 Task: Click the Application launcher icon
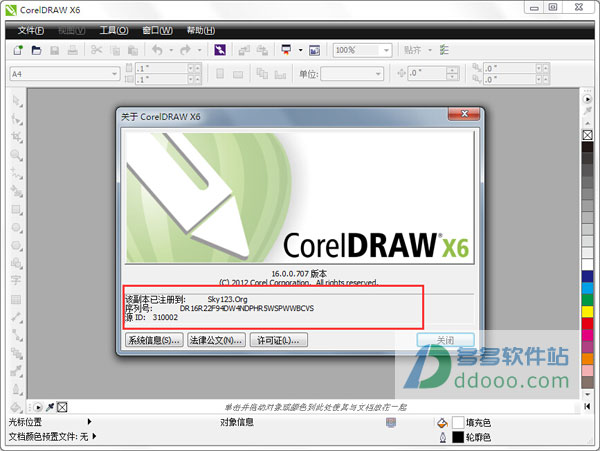point(286,50)
